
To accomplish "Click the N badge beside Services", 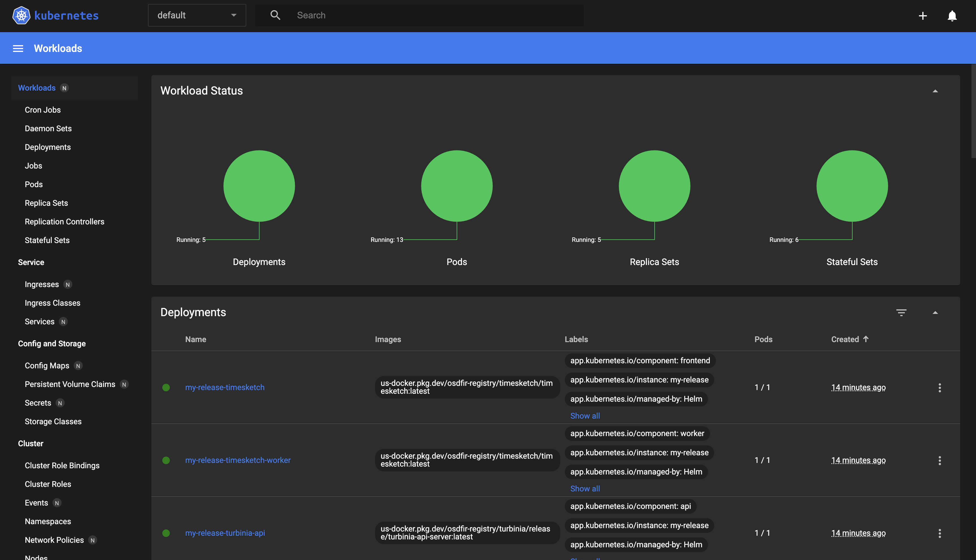I will (64, 322).
